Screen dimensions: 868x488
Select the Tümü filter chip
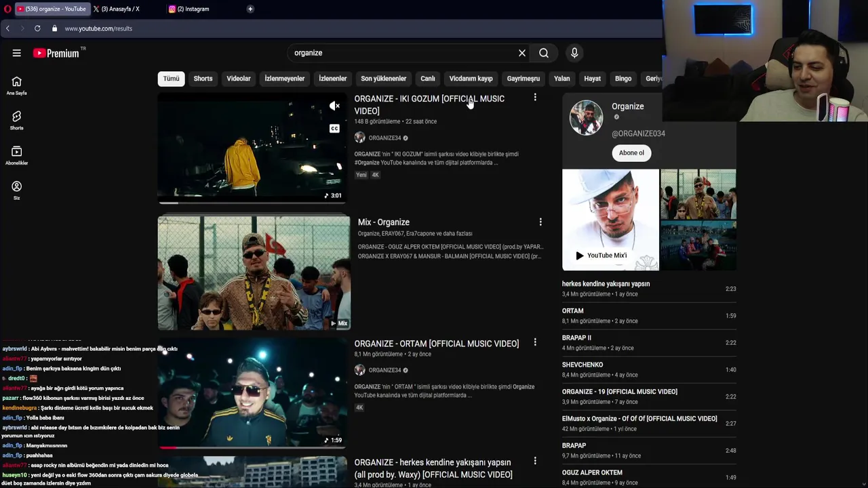tap(171, 79)
